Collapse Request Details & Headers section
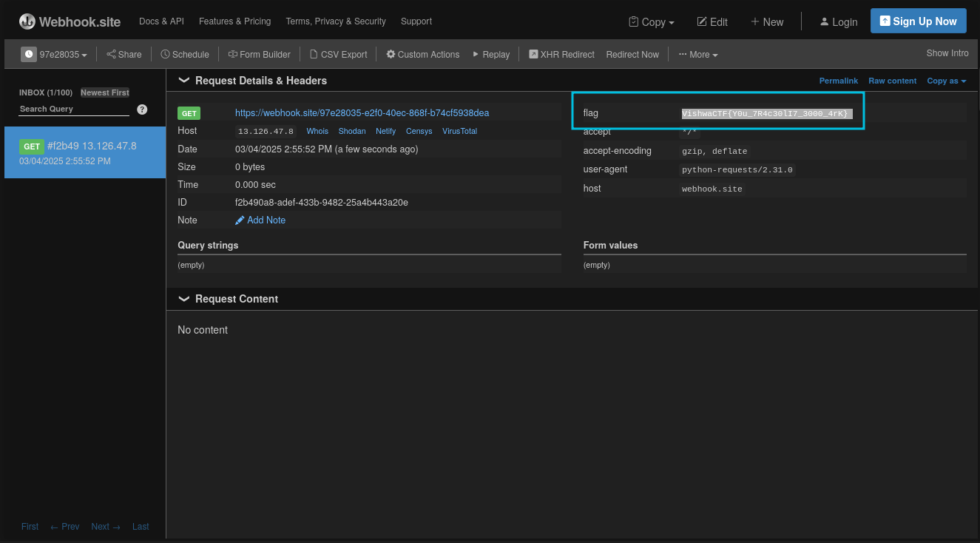The height and width of the screenshot is (543, 980). (184, 81)
